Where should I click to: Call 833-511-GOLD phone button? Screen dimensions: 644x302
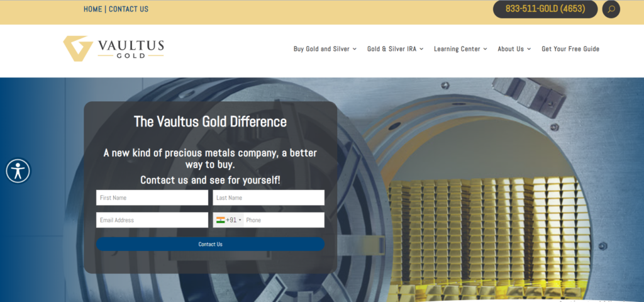click(x=545, y=9)
